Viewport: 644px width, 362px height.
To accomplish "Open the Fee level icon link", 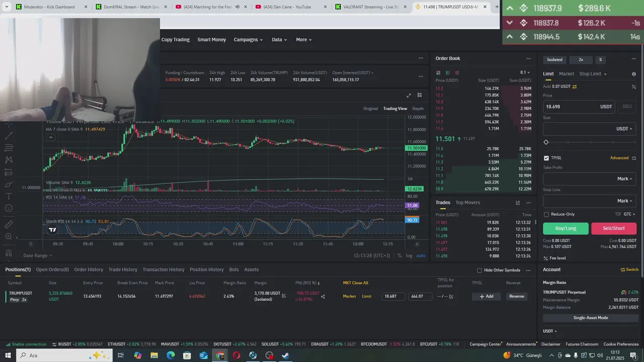I will pos(546,258).
